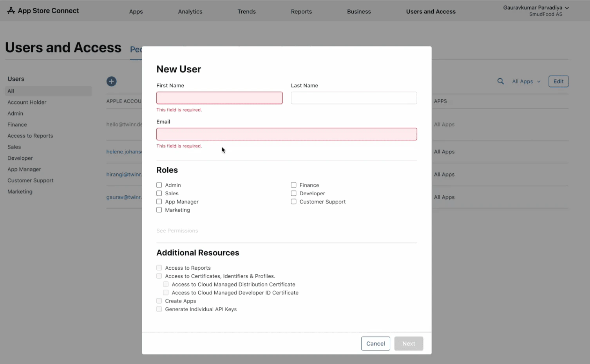Select Customer Support sidebar filter
The height and width of the screenshot is (364, 590).
coord(30,180)
